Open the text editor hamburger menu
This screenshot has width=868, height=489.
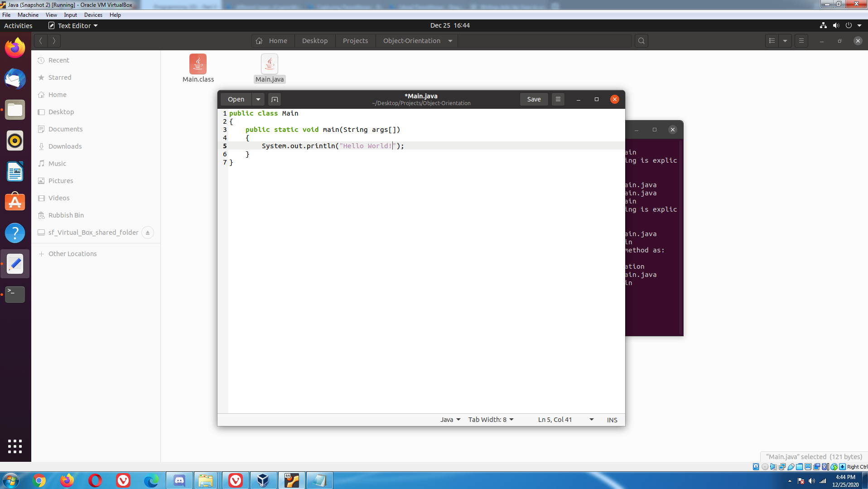(558, 99)
